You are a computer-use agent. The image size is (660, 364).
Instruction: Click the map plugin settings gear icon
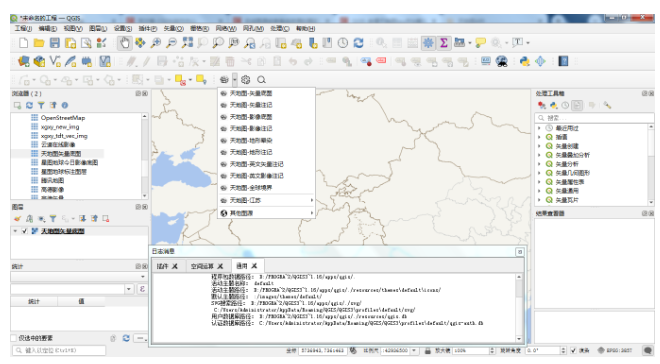(x=245, y=80)
